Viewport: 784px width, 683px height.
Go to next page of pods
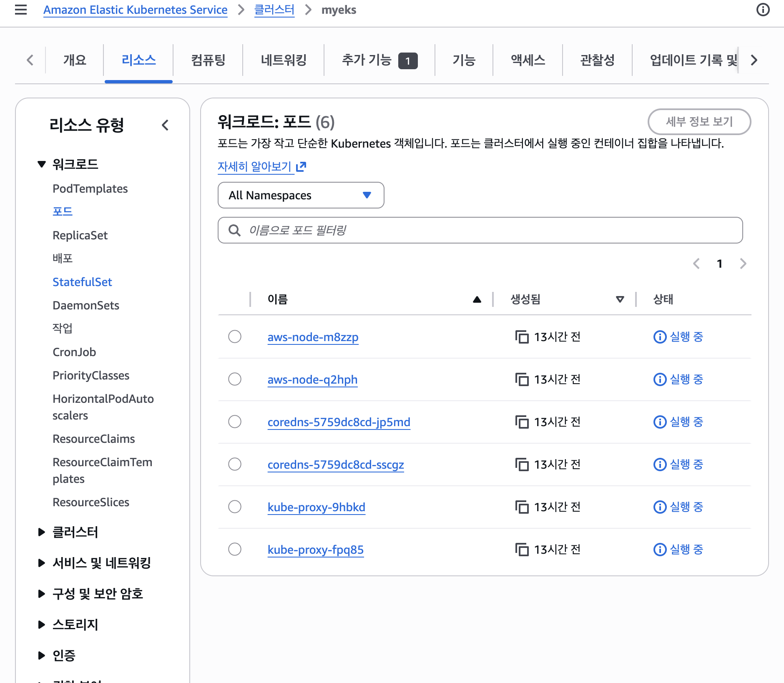click(x=743, y=264)
